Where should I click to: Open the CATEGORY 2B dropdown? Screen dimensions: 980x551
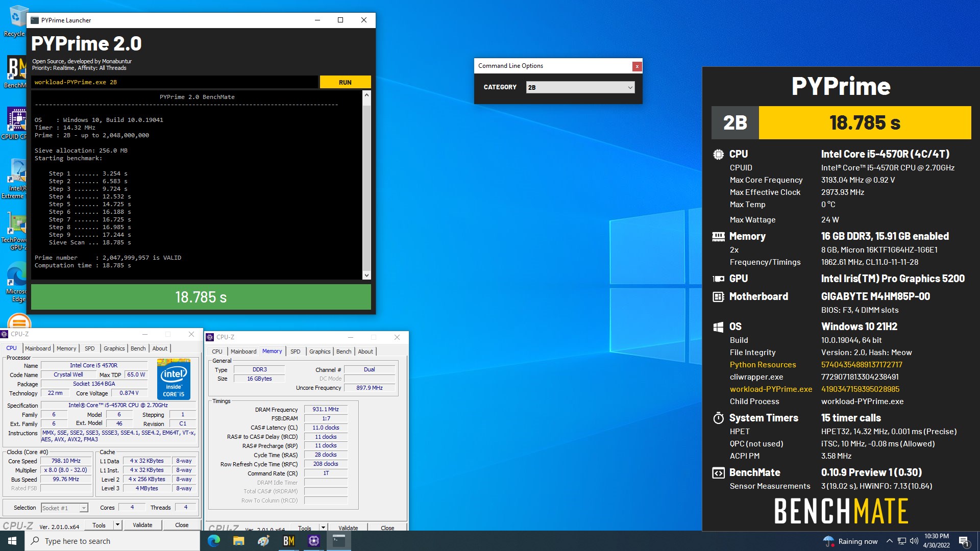[x=580, y=88]
